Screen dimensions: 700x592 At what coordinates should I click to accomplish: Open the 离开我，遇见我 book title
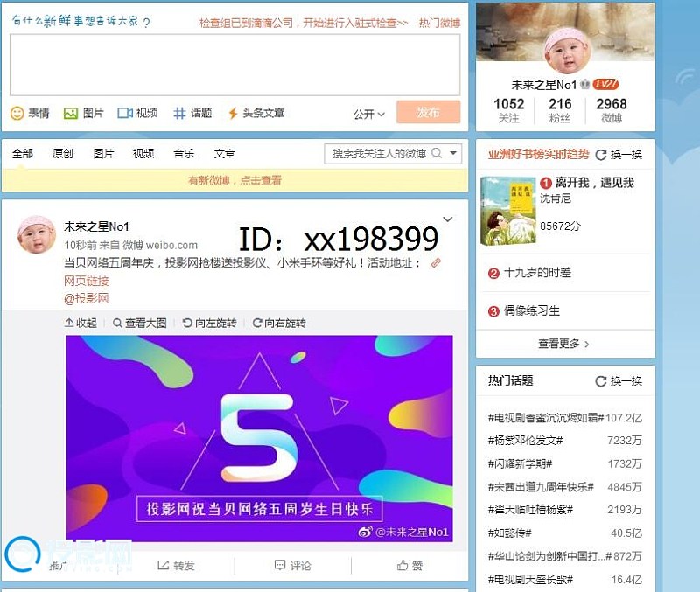[595, 183]
